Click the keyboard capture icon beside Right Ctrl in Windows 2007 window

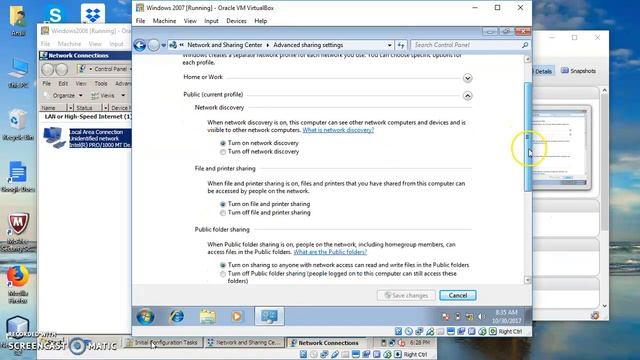(x=493, y=331)
